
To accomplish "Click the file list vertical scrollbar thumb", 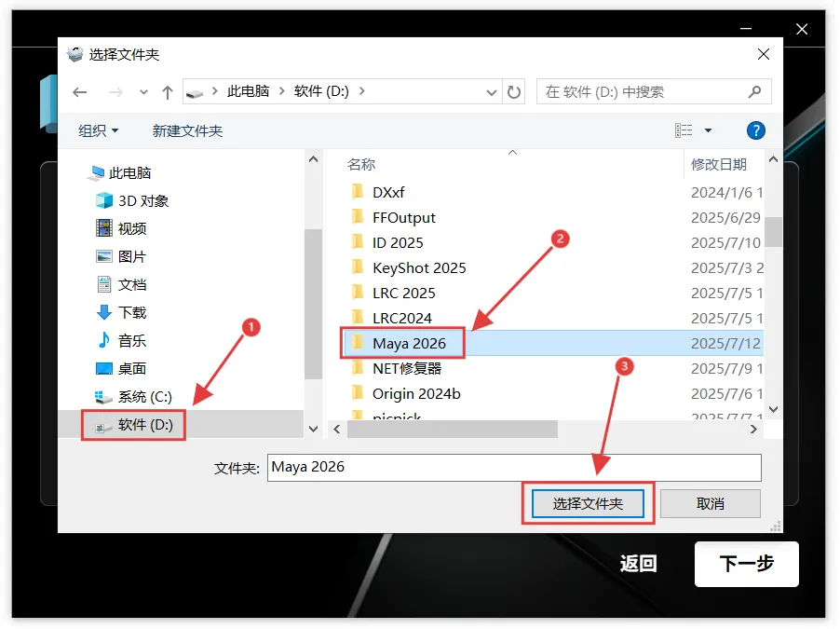I will tap(773, 232).
